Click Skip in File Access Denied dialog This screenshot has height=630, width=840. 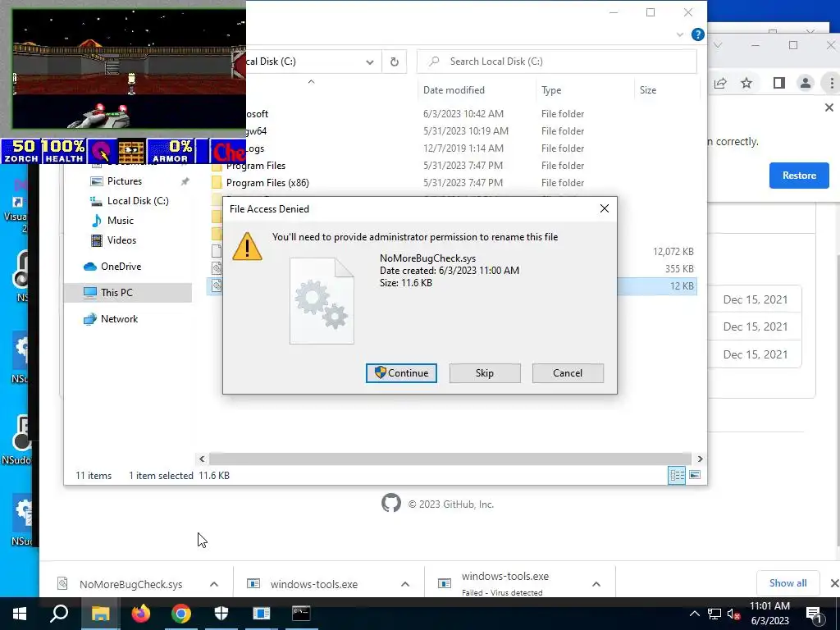click(x=485, y=373)
